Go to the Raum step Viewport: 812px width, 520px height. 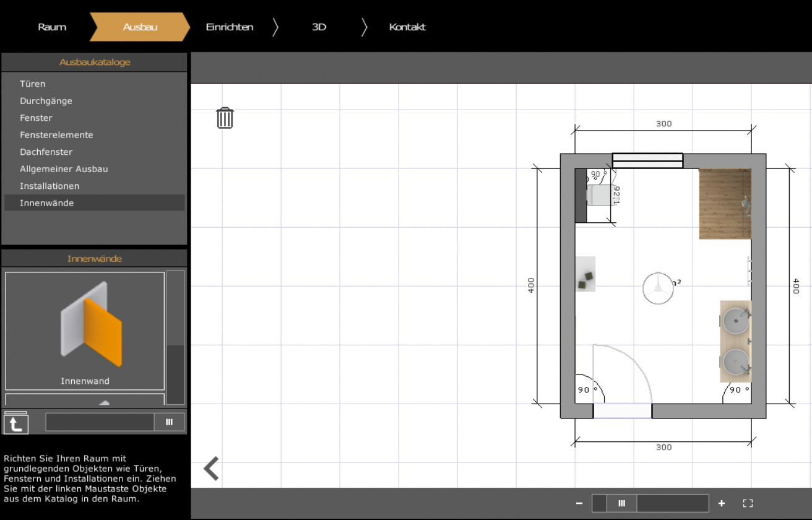52,27
